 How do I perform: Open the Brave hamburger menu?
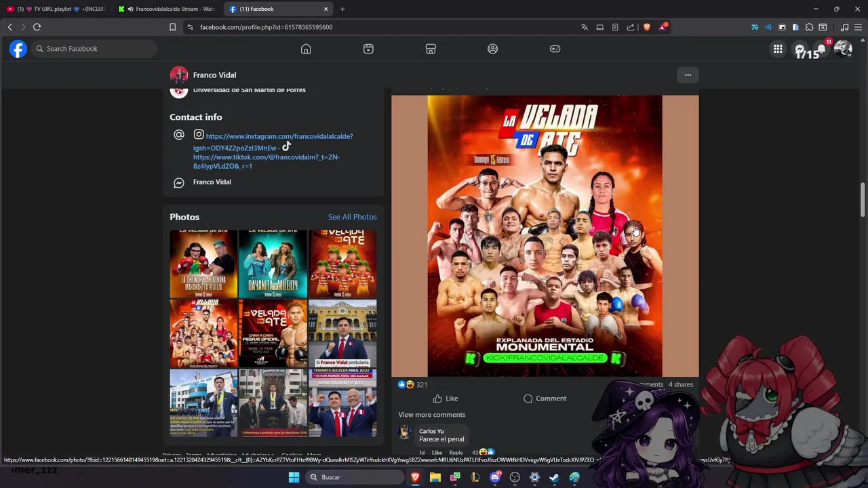(x=859, y=27)
